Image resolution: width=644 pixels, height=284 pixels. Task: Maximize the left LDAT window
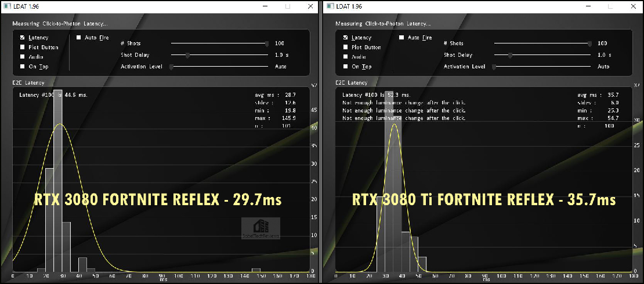click(x=288, y=6)
